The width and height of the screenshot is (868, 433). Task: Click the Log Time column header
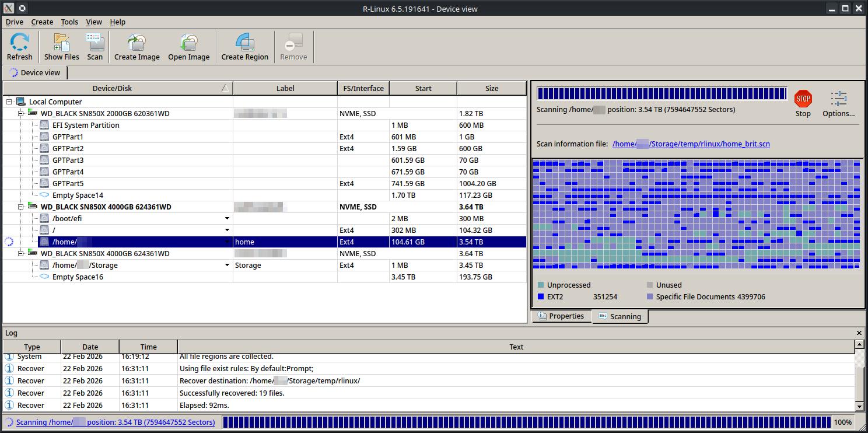[x=149, y=347]
